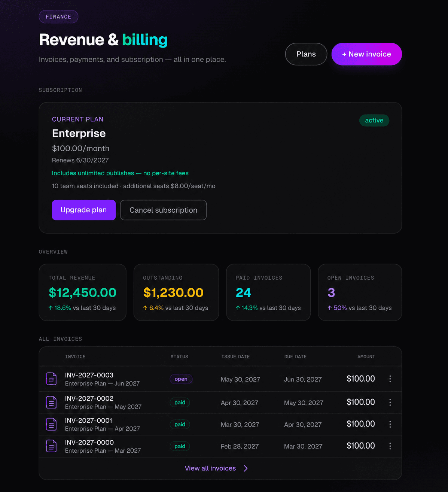Click issue date Feb 28, 2027
The width and height of the screenshot is (448, 492).
(x=240, y=446)
